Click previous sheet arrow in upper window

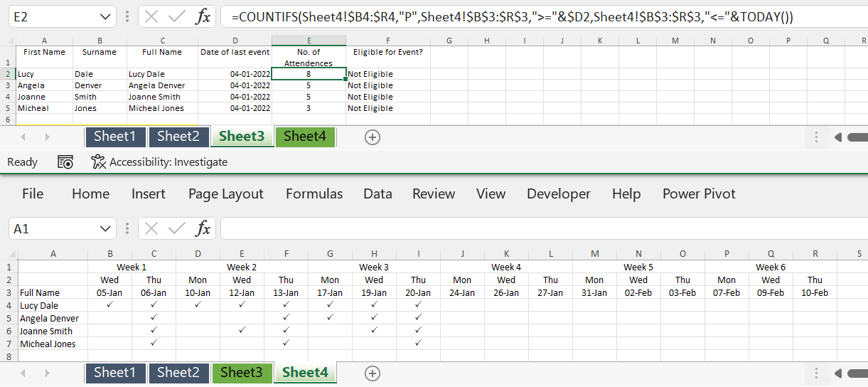[x=23, y=137]
